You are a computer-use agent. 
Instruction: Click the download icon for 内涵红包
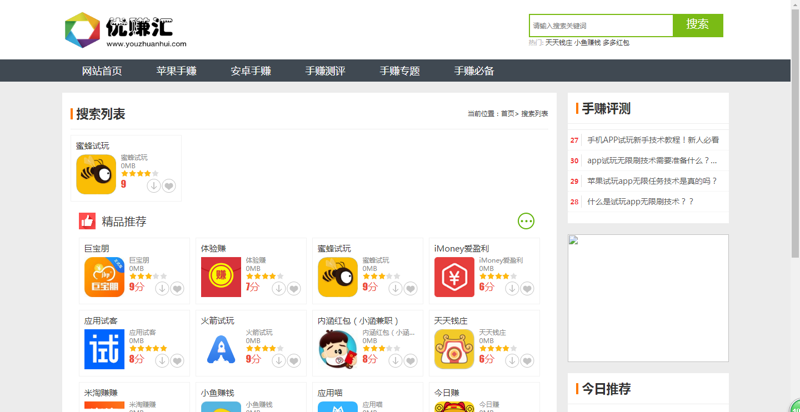click(395, 361)
